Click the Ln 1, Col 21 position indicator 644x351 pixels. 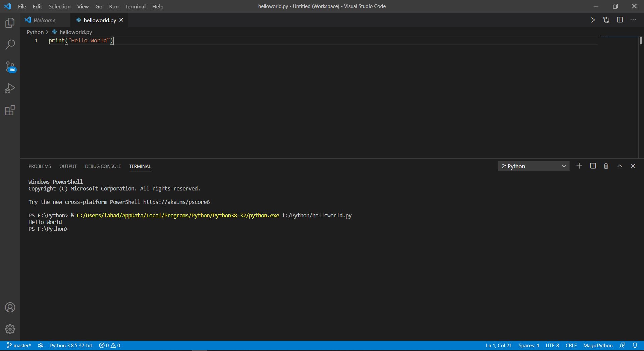tap(499, 346)
